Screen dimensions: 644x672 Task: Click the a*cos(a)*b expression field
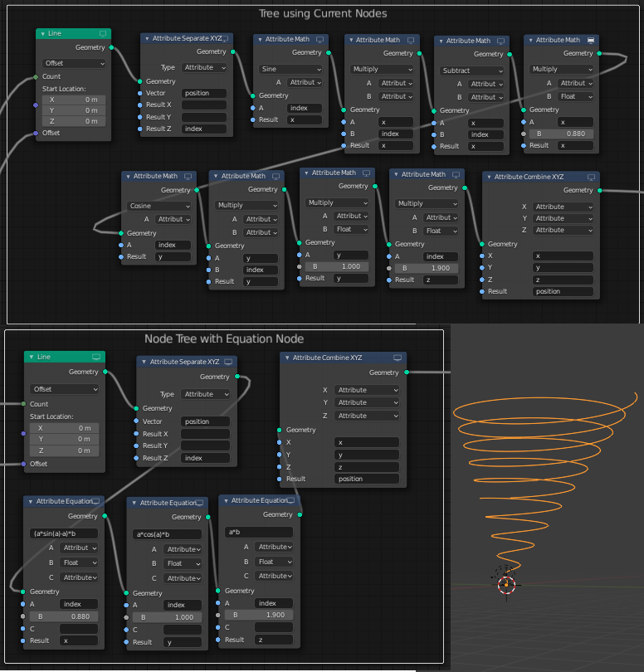pos(167,534)
